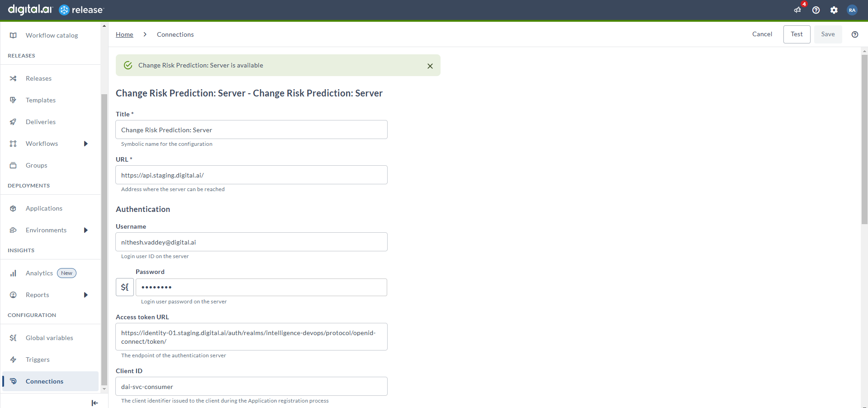Open the help icon in top bar
Image resolution: width=868 pixels, height=408 pixels.
tap(816, 10)
